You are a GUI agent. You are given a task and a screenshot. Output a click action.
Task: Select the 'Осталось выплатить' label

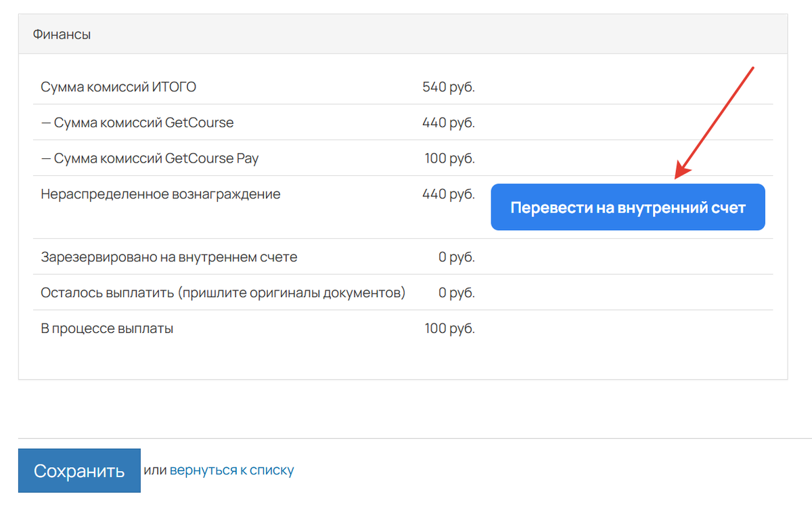point(223,292)
